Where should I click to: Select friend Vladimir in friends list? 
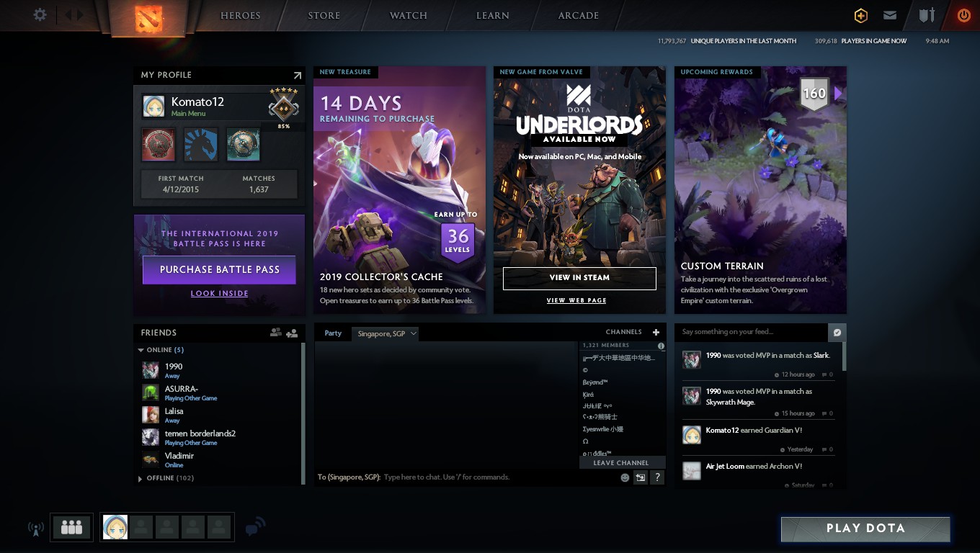[219, 459]
